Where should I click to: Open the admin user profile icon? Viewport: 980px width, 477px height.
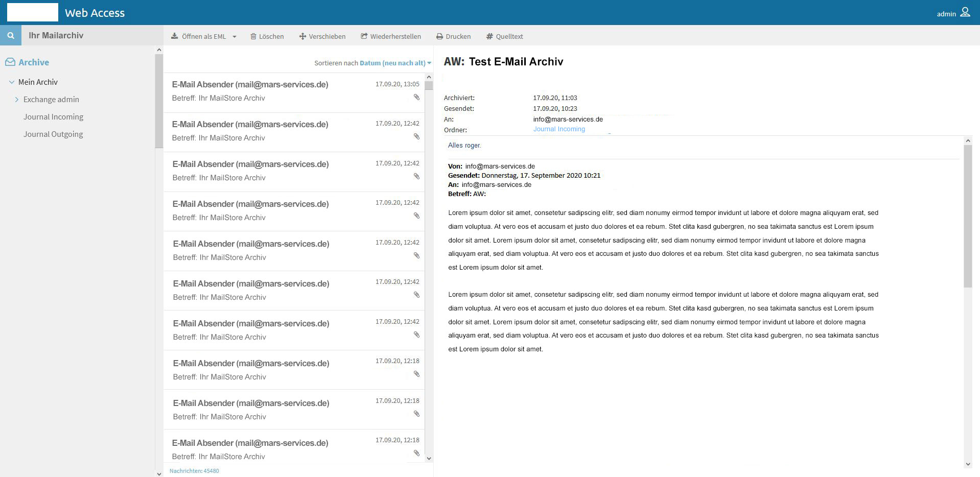point(965,12)
